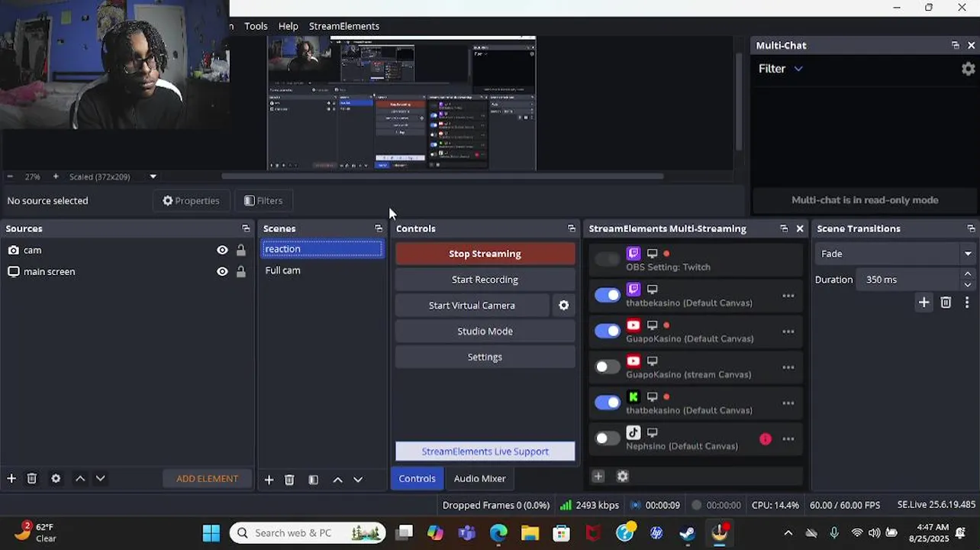Open the preview scaling dropdown arrow
The height and width of the screenshot is (550, 980).
coord(153,176)
